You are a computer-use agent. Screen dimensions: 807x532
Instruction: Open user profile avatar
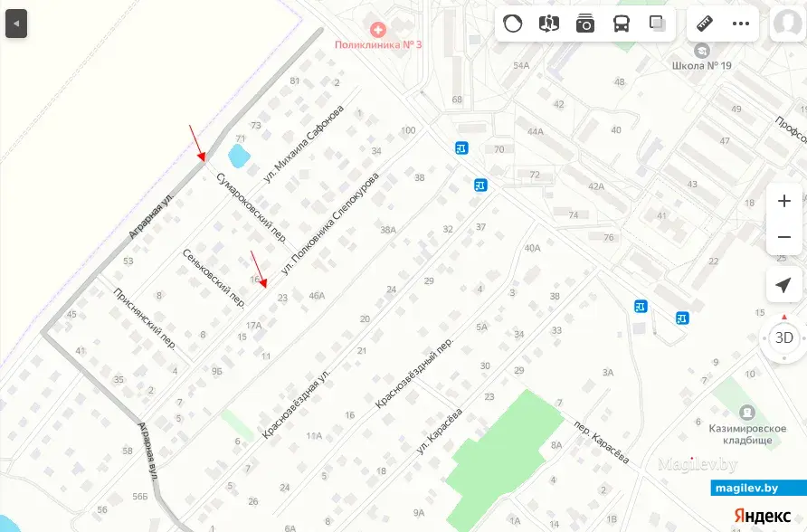[x=787, y=24]
